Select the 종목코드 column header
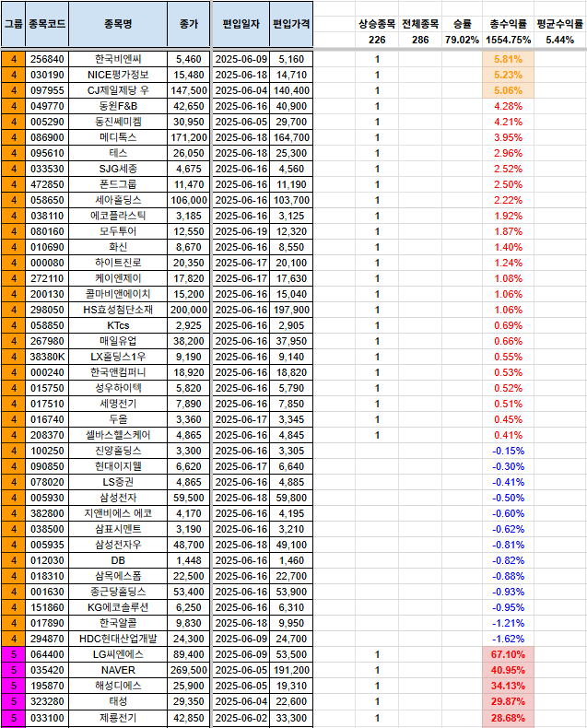The width and height of the screenshot is (587, 728). coord(47,24)
